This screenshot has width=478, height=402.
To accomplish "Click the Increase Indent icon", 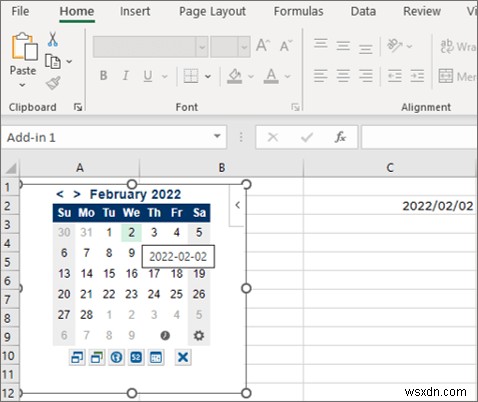I will pyautogui.click(x=417, y=76).
